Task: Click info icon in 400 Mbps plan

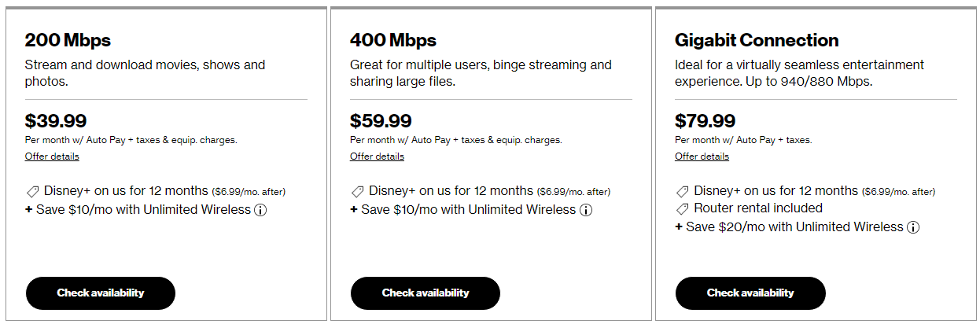Action: (586, 211)
